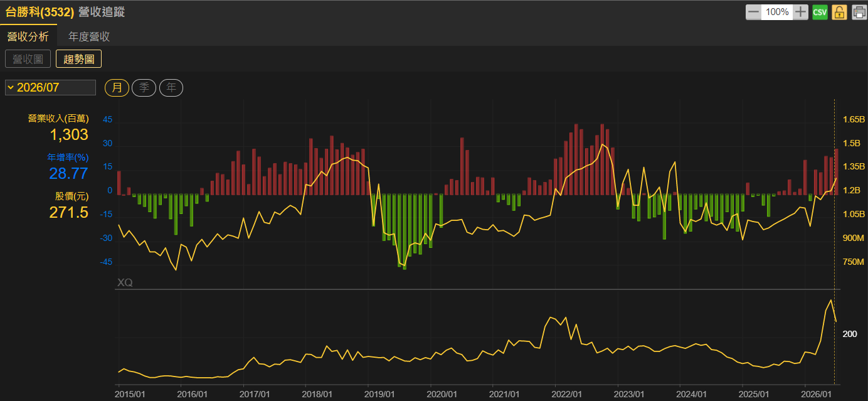Open the 2026/07 date dropdown
The width and height of the screenshot is (868, 401).
pos(50,87)
